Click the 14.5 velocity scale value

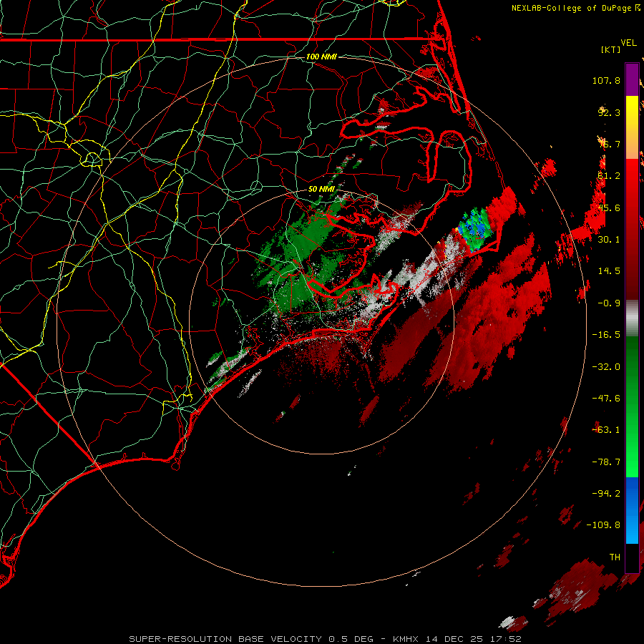pyautogui.click(x=609, y=271)
